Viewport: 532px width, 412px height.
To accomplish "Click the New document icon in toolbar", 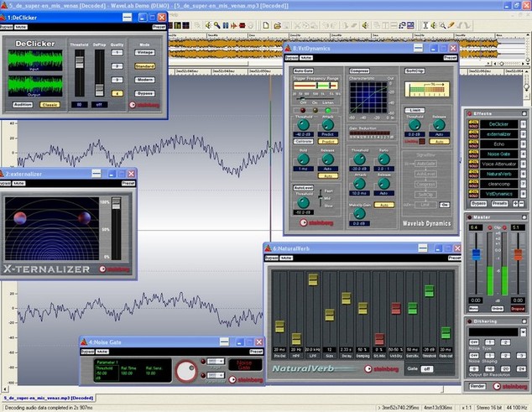I will (266, 25).
